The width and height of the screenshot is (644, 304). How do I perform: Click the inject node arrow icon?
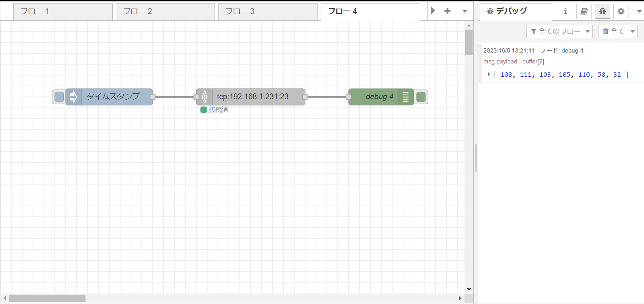(x=73, y=97)
